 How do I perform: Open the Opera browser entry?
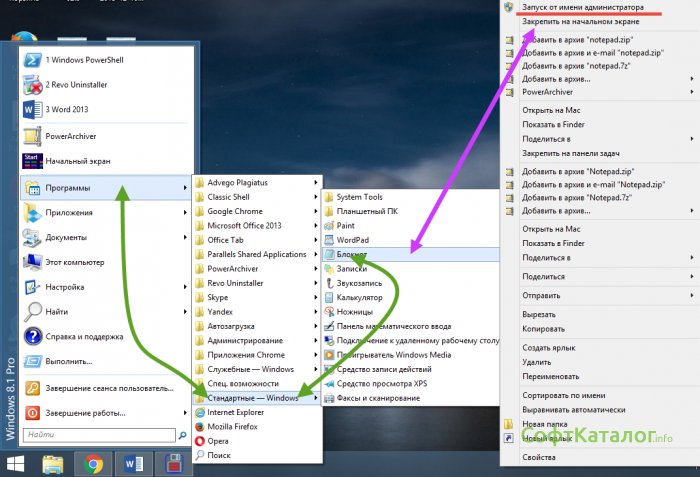click(x=220, y=440)
